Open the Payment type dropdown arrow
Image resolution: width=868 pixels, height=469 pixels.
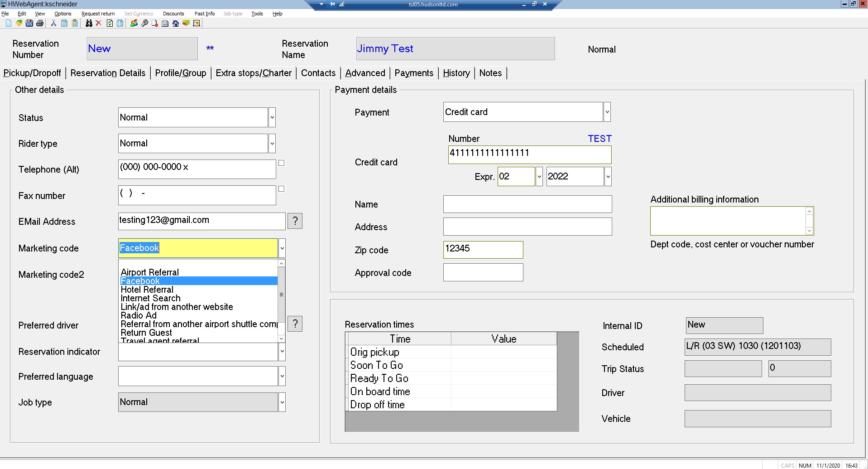(607, 112)
